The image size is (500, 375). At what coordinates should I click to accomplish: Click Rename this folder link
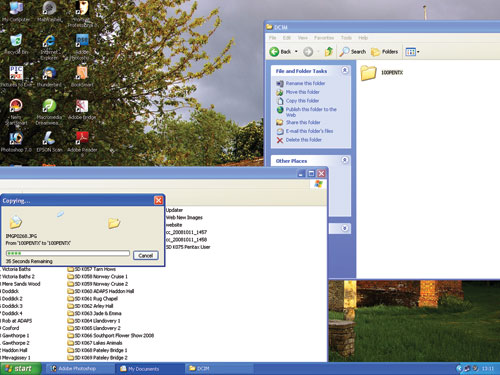click(305, 83)
